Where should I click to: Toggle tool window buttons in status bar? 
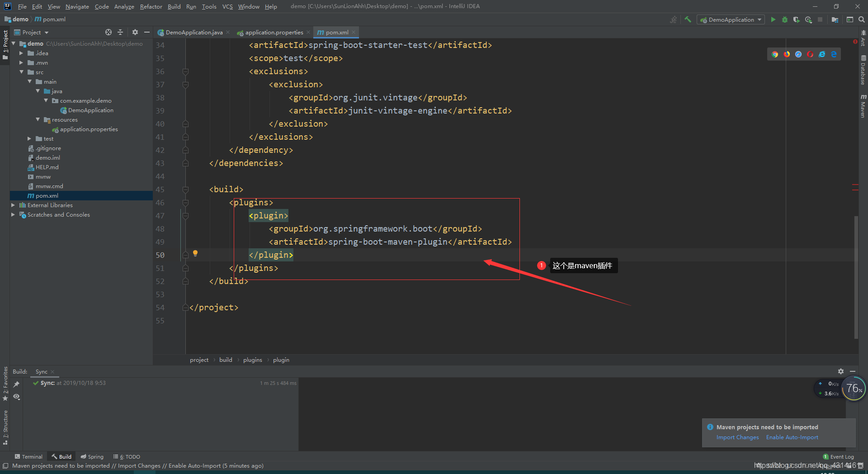pyautogui.click(x=5, y=466)
